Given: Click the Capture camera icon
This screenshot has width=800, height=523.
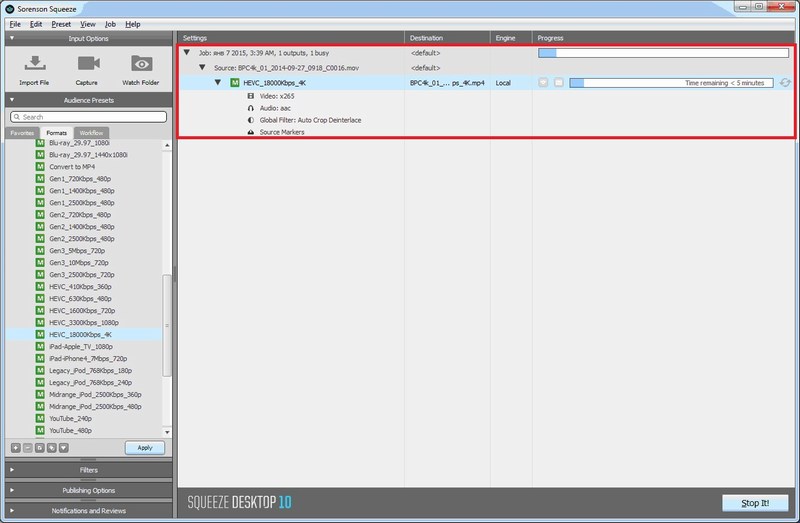Looking at the screenshot, I should [88, 63].
